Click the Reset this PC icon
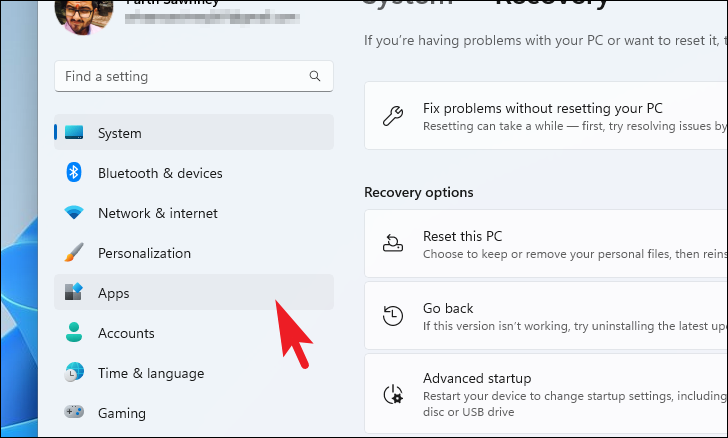 [393, 243]
